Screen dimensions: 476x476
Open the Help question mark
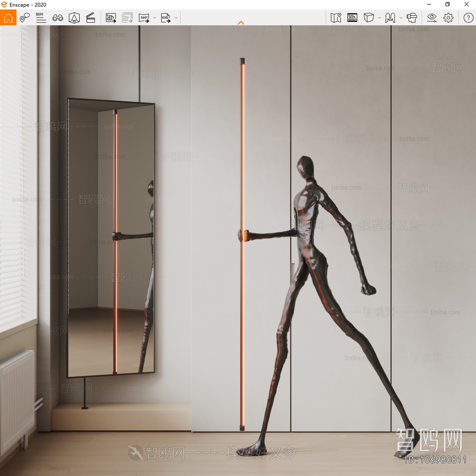[x=468, y=18]
